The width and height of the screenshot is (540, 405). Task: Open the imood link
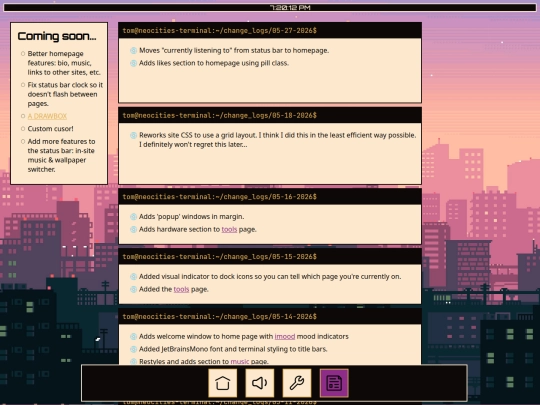[285, 336]
